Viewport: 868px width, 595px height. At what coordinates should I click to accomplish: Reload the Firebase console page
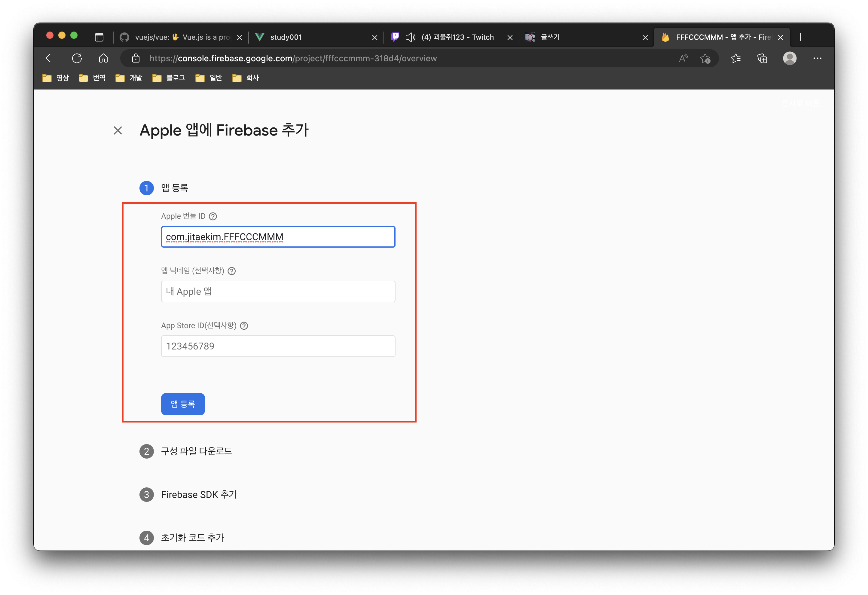[77, 58]
